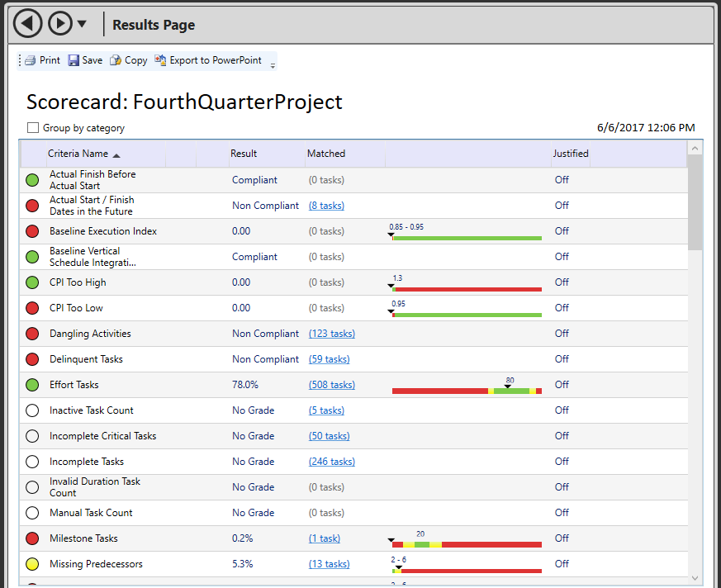Toggle the Justified Off value for CPI Too High

(562, 282)
